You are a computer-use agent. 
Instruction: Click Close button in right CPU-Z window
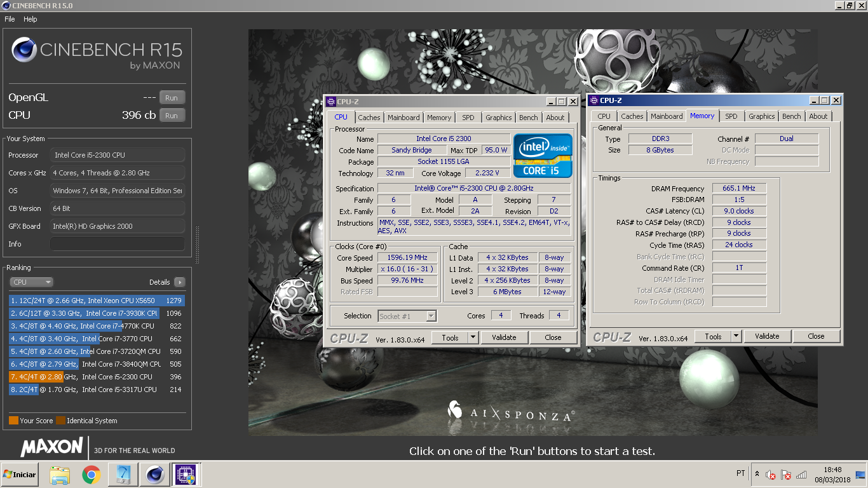[816, 336]
